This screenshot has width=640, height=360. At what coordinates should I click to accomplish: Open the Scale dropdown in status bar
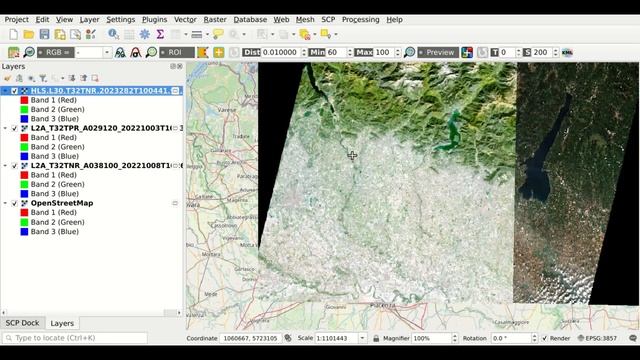pyautogui.click(x=362, y=338)
